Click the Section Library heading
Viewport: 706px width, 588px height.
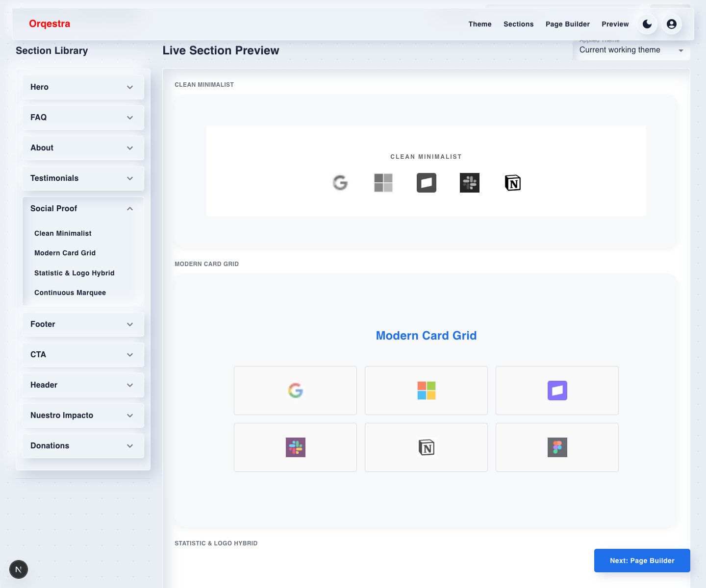click(x=52, y=50)
